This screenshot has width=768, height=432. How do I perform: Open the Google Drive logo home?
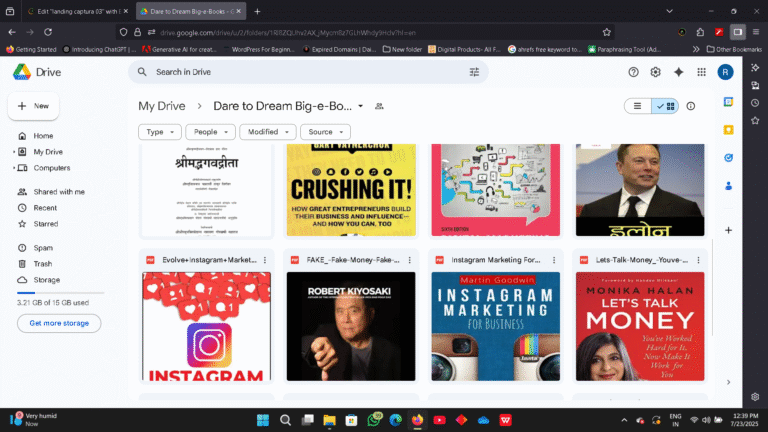point(37,72)
